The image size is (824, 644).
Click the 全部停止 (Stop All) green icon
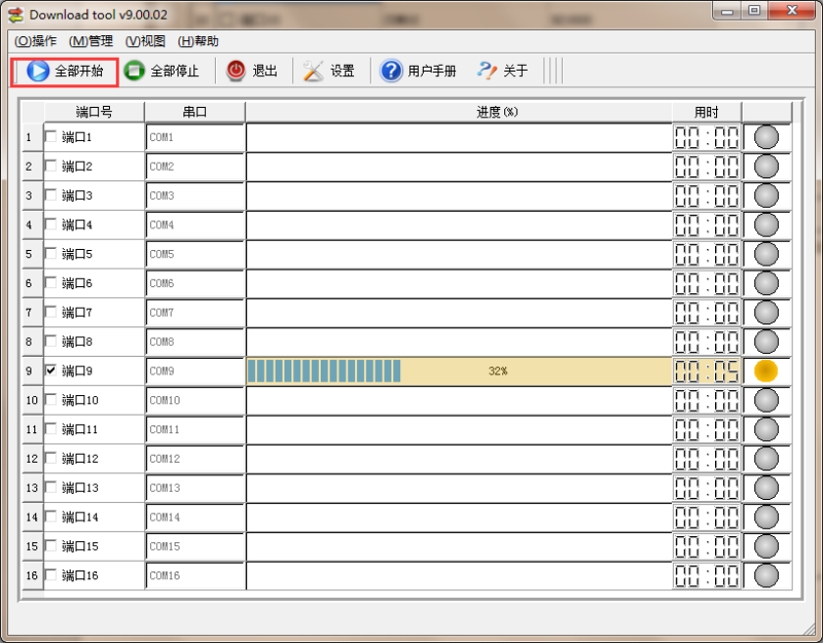pos(134,71)
